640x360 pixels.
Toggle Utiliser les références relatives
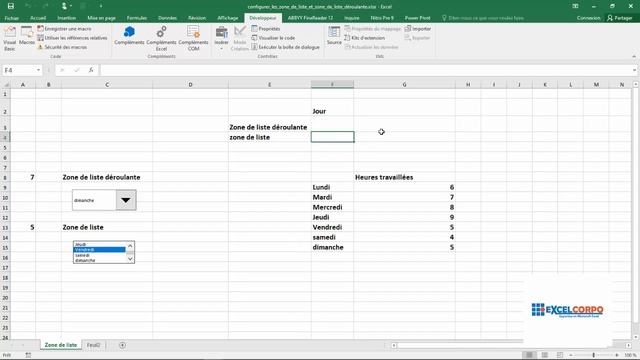click(72, 38)
